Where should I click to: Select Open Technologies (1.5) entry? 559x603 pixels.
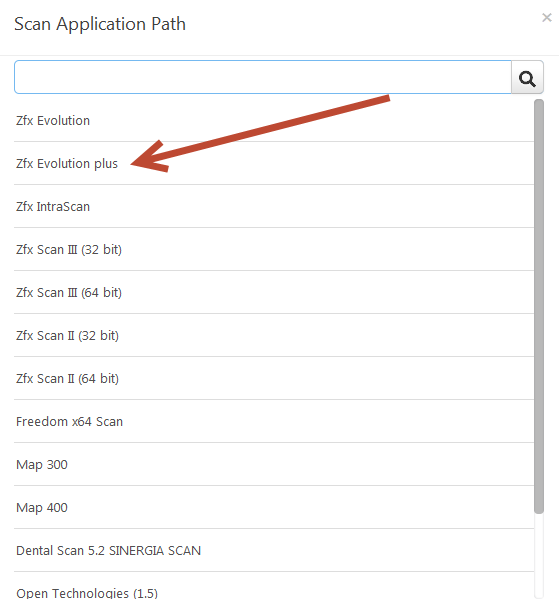pos(274,588)
